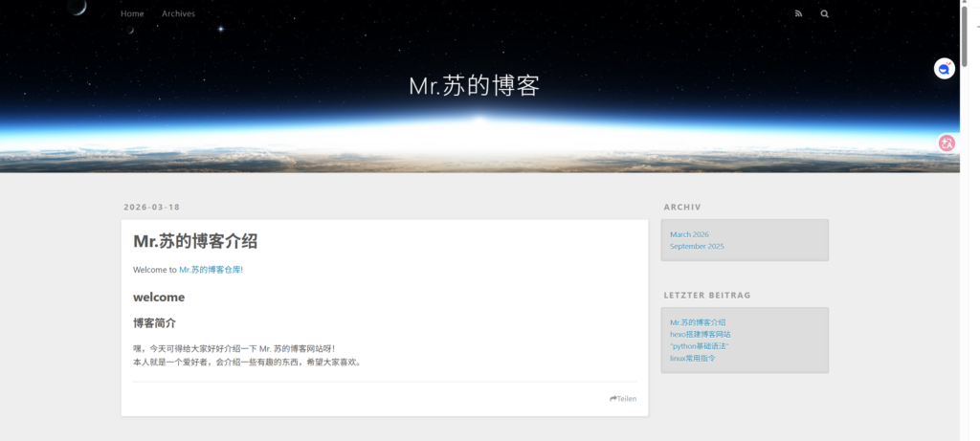Open post title Mr.苏的博客介绍 in main article

(x=194, y=241)
